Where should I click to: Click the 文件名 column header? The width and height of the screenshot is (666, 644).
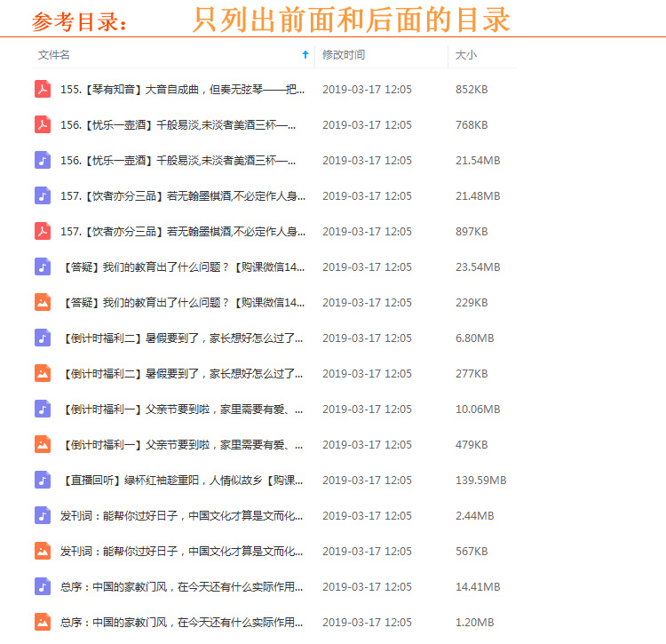(x=54, y=55)
